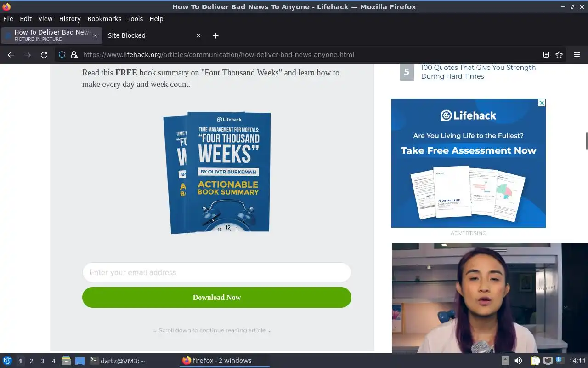This screenshot has width=588, height=368.
Task: Go back to the previous page
Action: click(x=11, y=55)
